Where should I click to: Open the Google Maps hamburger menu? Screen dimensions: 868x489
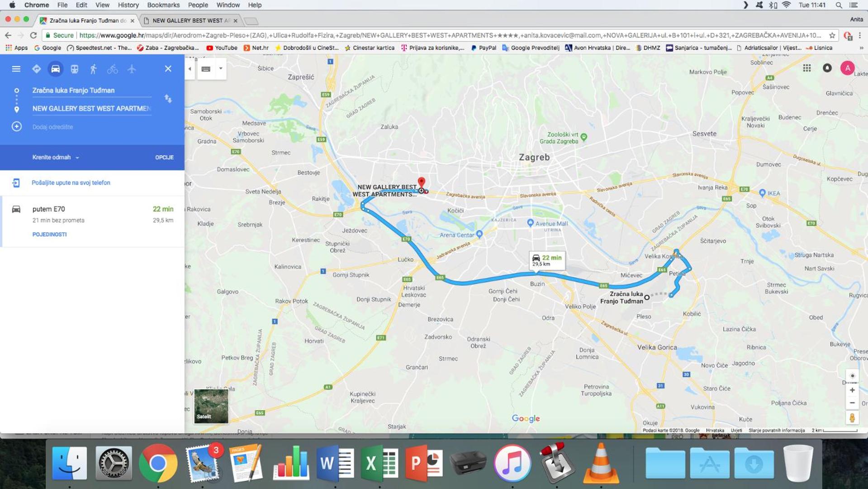pyautogui.click(x=16, y=69)
